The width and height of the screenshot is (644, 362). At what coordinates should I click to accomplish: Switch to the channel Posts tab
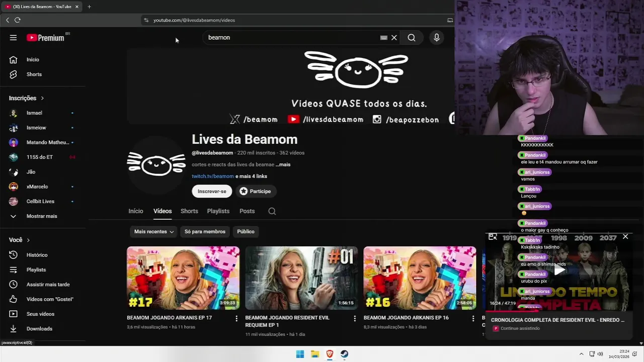tap(247, 211)
